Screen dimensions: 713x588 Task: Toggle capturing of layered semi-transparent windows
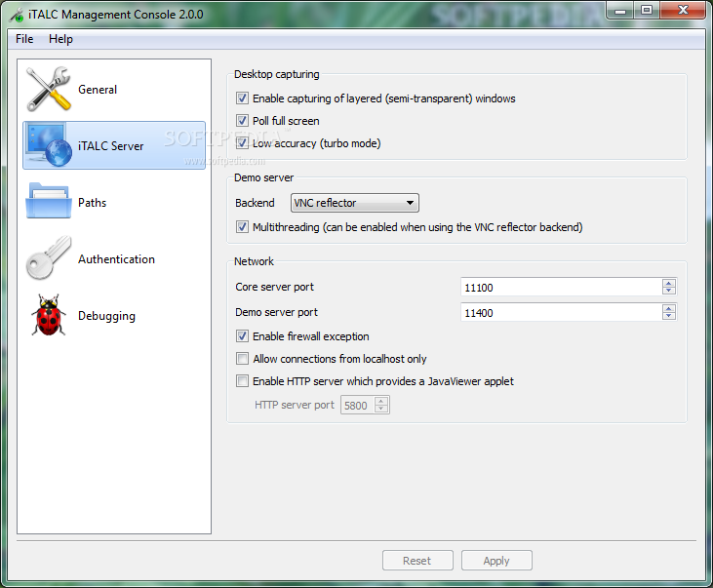click(x=242, y=98)
